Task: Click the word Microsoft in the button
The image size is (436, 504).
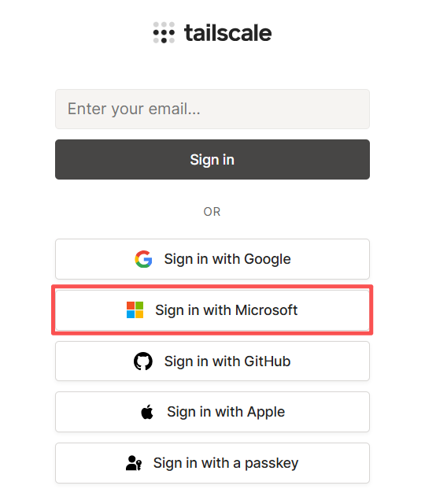Action: (266, 310)
